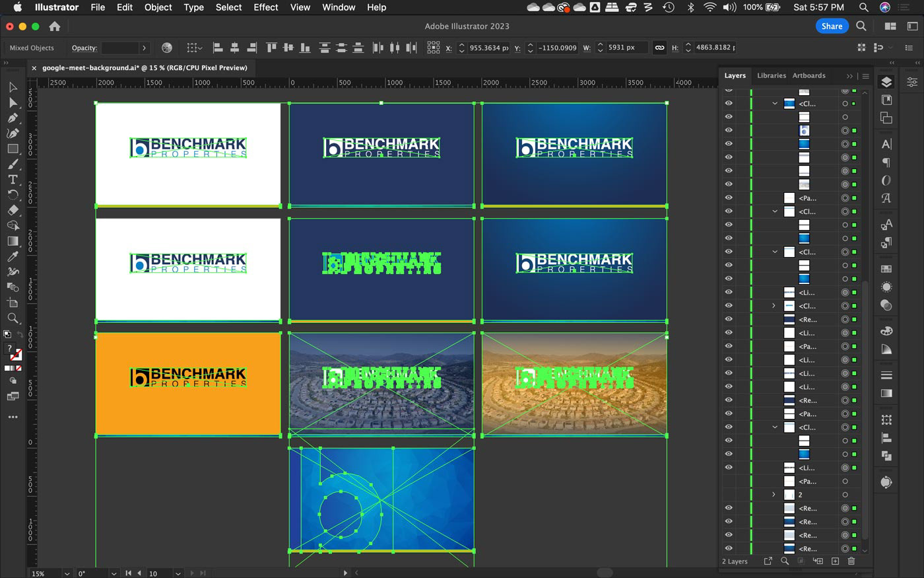Image resolution: width=924 pixels, height=578 pixels.
Task: Select the Rotate tool
Action: click(x=13, y=194)
